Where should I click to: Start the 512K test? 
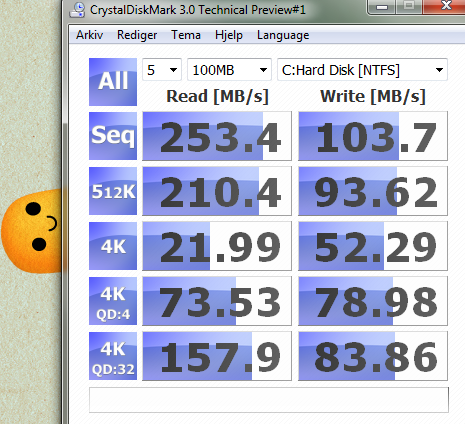(113, 191)
